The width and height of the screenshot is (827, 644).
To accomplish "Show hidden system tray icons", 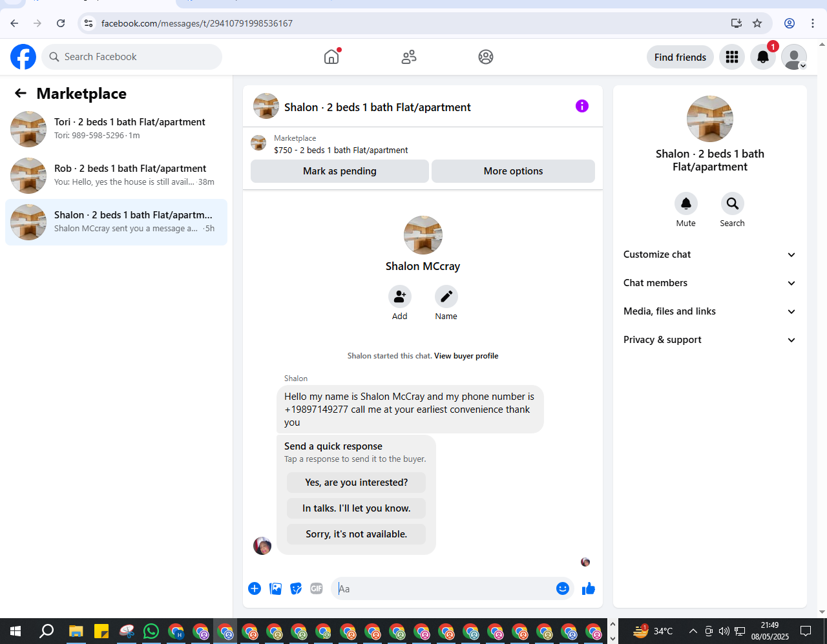I will 693,631.
